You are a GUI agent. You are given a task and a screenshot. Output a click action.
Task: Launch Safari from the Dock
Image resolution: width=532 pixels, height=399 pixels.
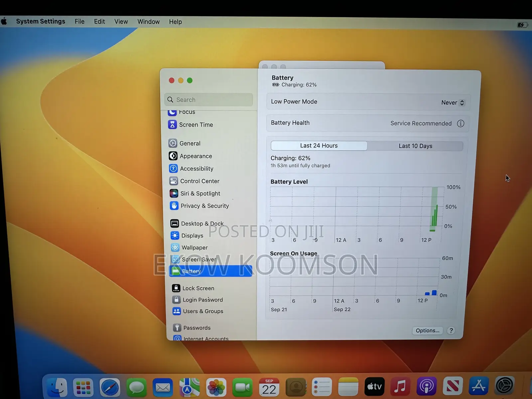110,387
